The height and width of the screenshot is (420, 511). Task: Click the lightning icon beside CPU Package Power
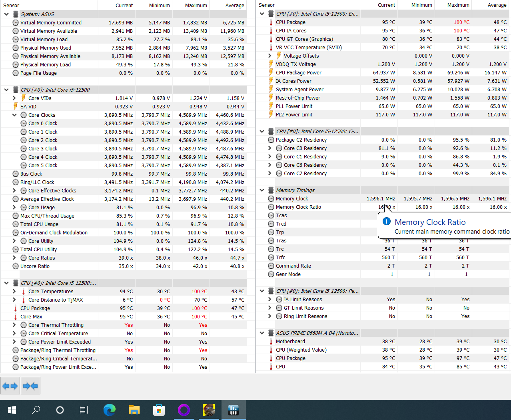click(271, 72)
